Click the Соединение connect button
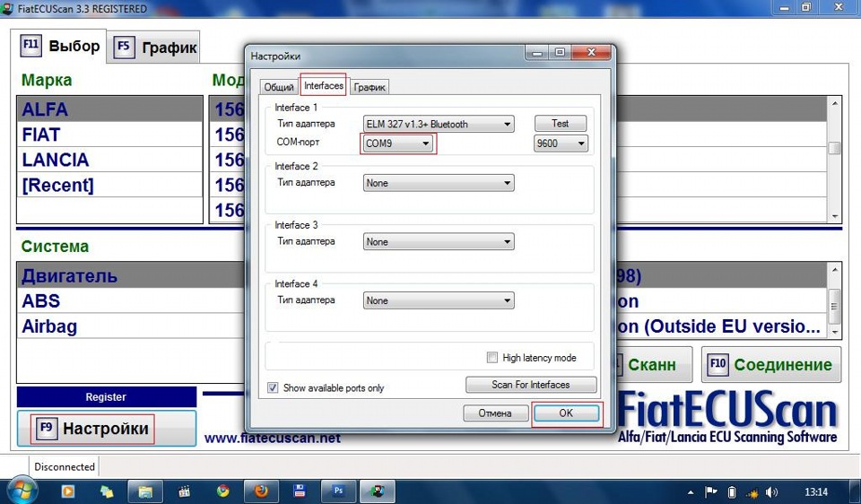Image resolution: width=861 pixels, height=504 pixels. [x=771, y=364]
